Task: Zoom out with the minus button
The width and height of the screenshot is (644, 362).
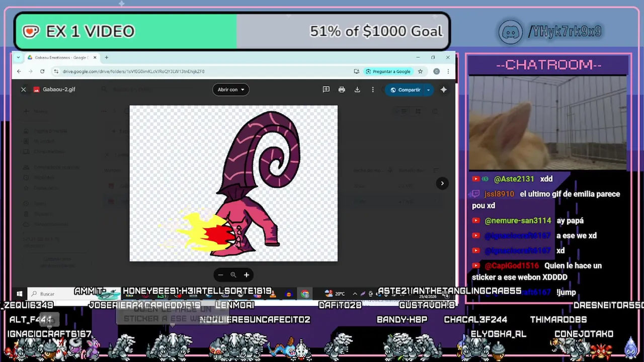Action: [x=220, y=275]
